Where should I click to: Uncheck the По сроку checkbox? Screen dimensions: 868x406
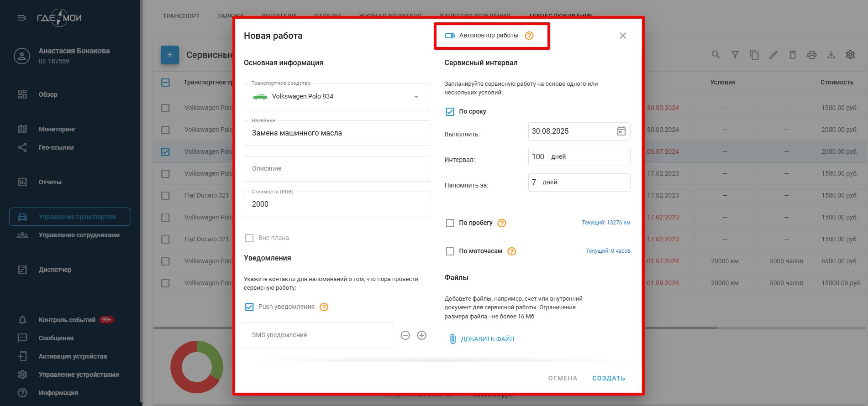pyautogui.click(x=450, y=112)
